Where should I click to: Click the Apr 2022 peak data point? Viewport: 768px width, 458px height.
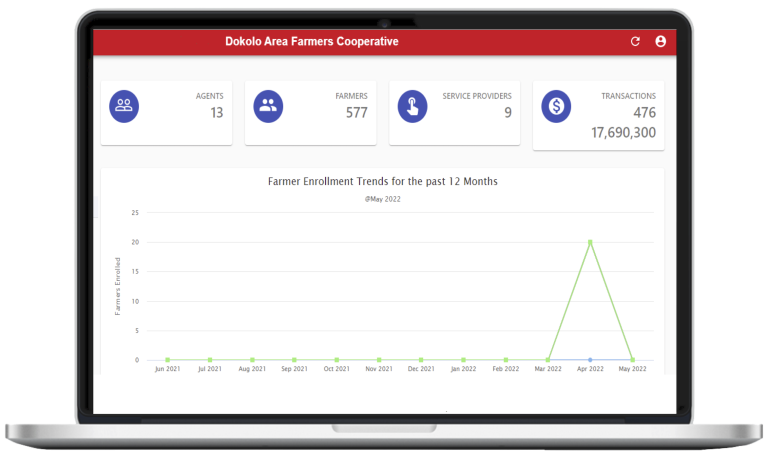590,242
